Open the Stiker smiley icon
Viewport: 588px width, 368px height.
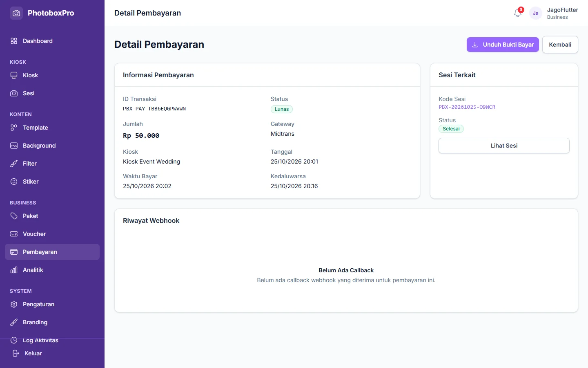point(14,182)
